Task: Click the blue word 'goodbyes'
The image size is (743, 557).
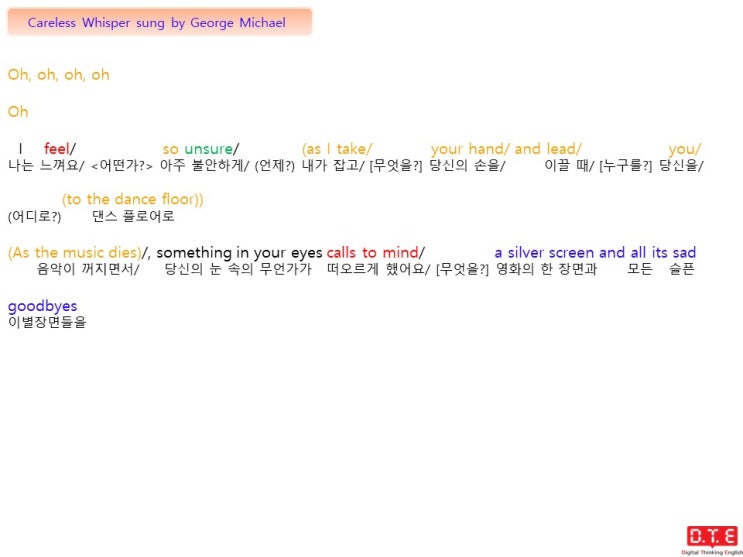Action: (x=43, y=306)
